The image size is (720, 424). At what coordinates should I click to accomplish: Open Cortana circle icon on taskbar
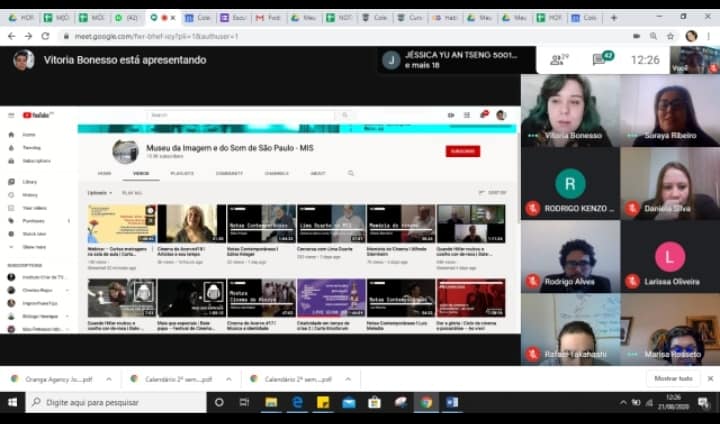[220, 402]
